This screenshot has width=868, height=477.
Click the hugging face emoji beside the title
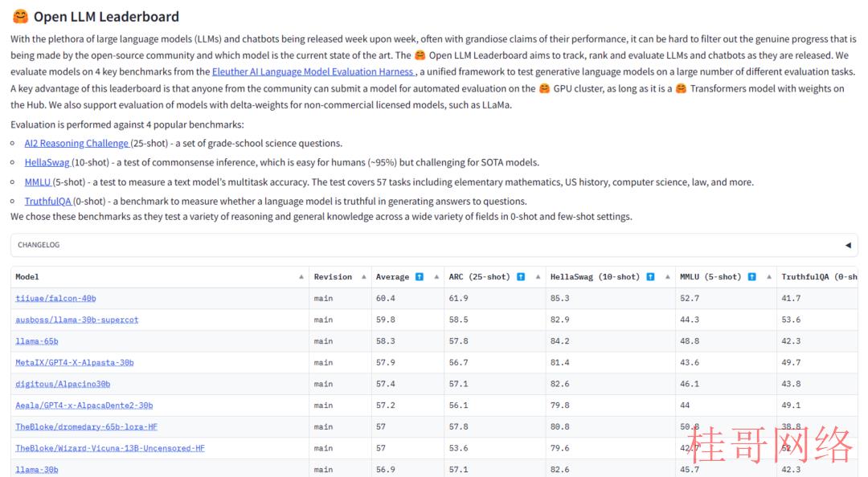tap(20, 17)
